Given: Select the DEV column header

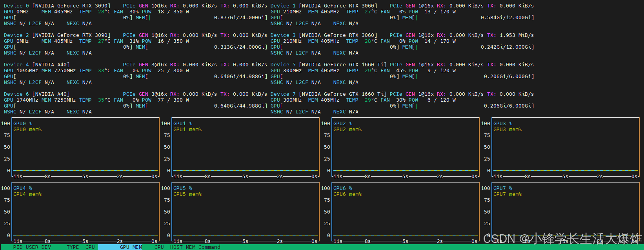Looking at the screenshot, I should (x=46, y=247).
